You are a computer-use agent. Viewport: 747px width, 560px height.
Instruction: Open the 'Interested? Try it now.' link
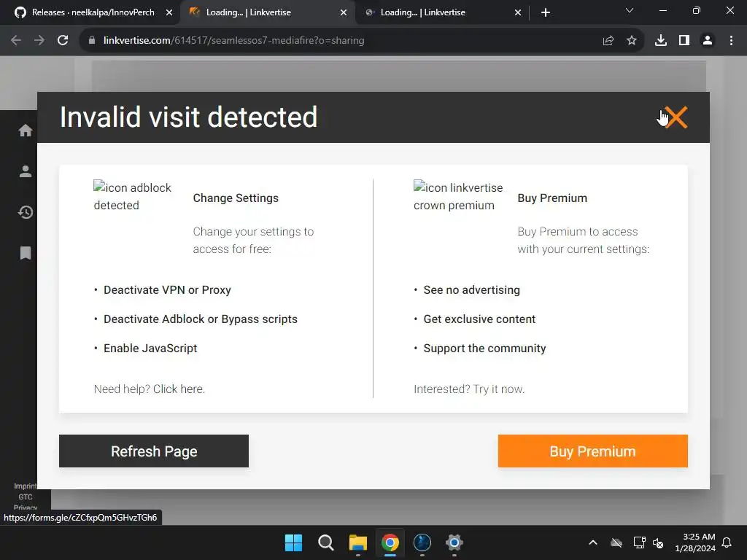(469, 389)
